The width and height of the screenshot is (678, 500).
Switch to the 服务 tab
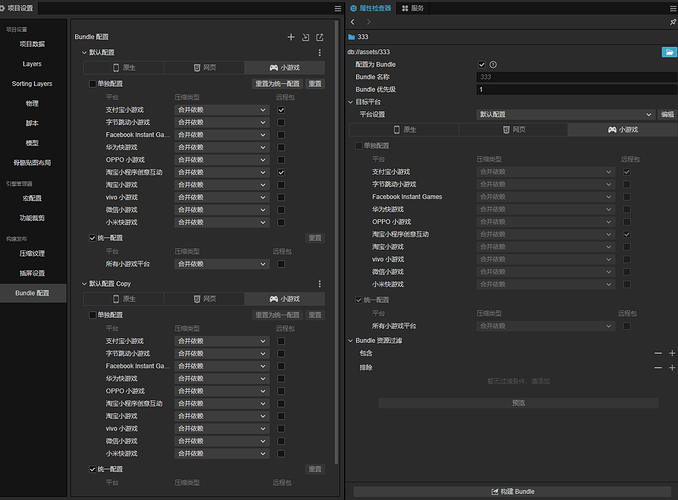[413, 8]
